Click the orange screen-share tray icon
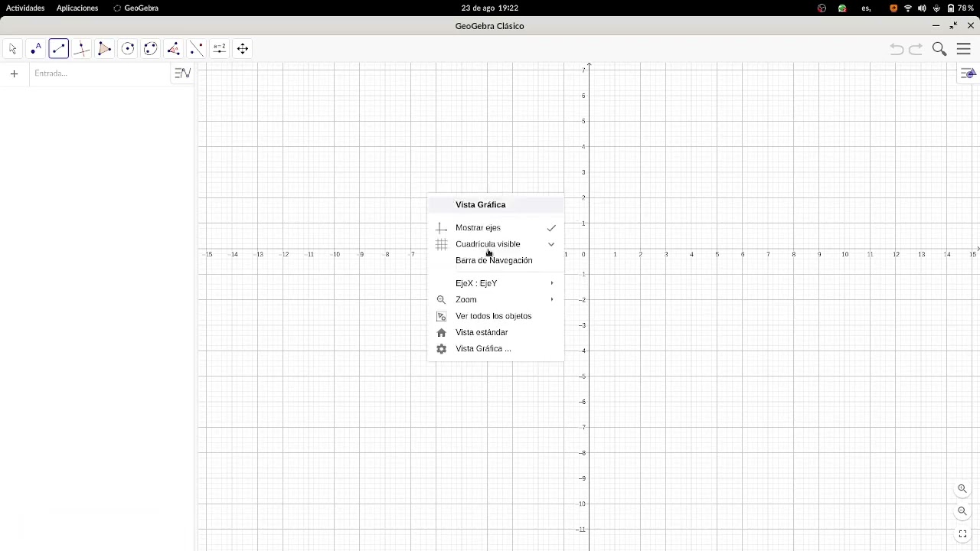This screenshot has width=980, height=551. tap(893, 8)
